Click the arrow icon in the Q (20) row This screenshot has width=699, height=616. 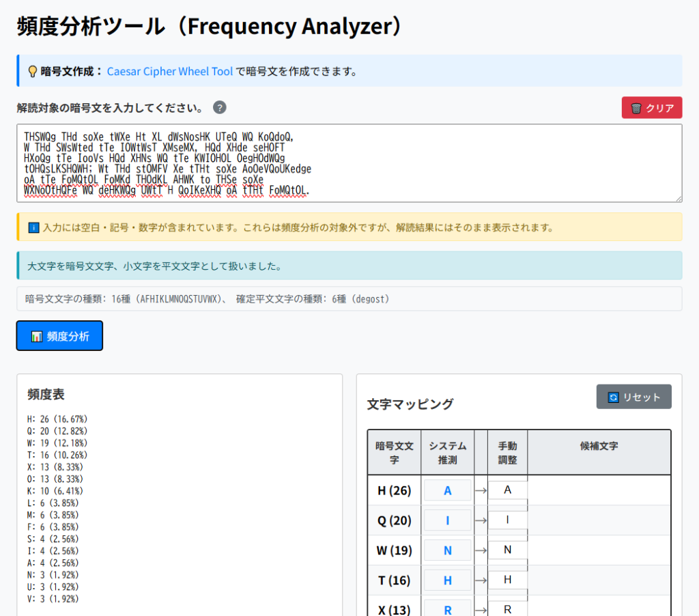tap(481, 520)
